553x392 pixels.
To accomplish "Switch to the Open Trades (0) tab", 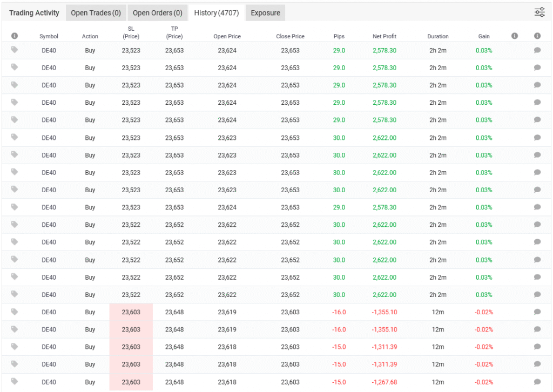I will (x=96, y=13).
